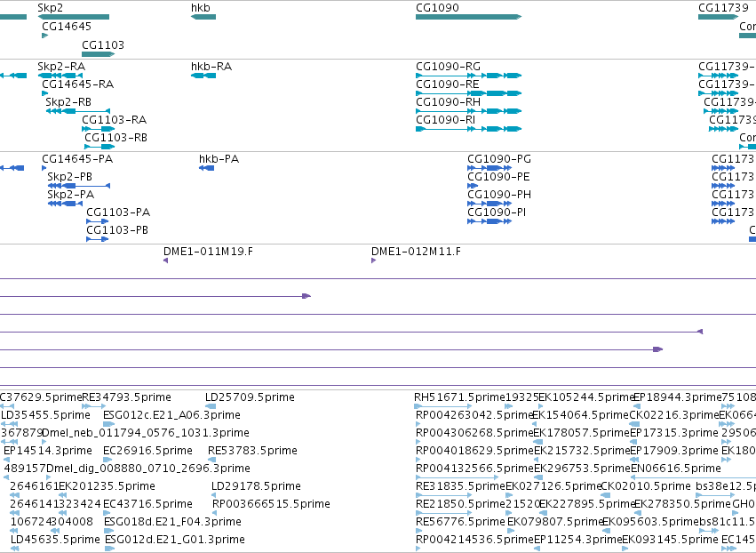Click the EK093145.5prime EST glyph
This screenshot has width=756, height=553.
(625, 549)
